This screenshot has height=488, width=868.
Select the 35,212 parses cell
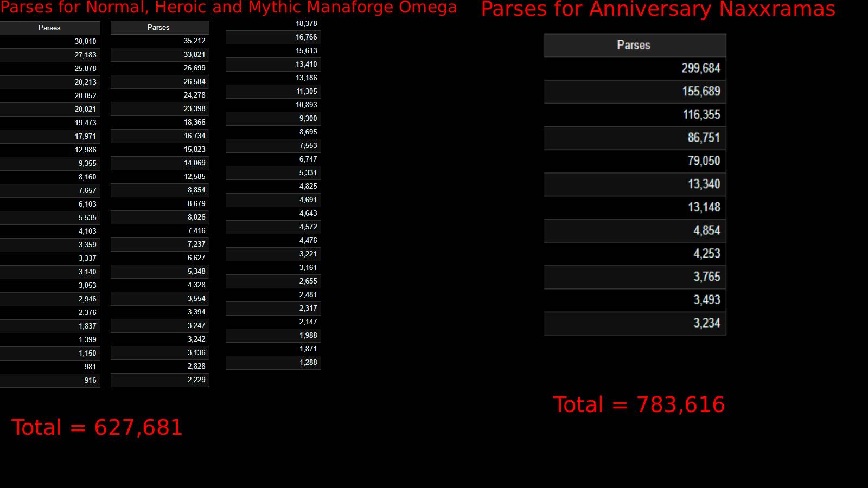pos(160,41)
